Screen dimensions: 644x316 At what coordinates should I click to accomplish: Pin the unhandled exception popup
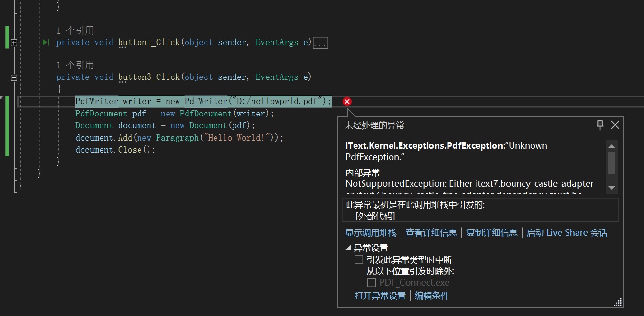click(x=600, y=125)
